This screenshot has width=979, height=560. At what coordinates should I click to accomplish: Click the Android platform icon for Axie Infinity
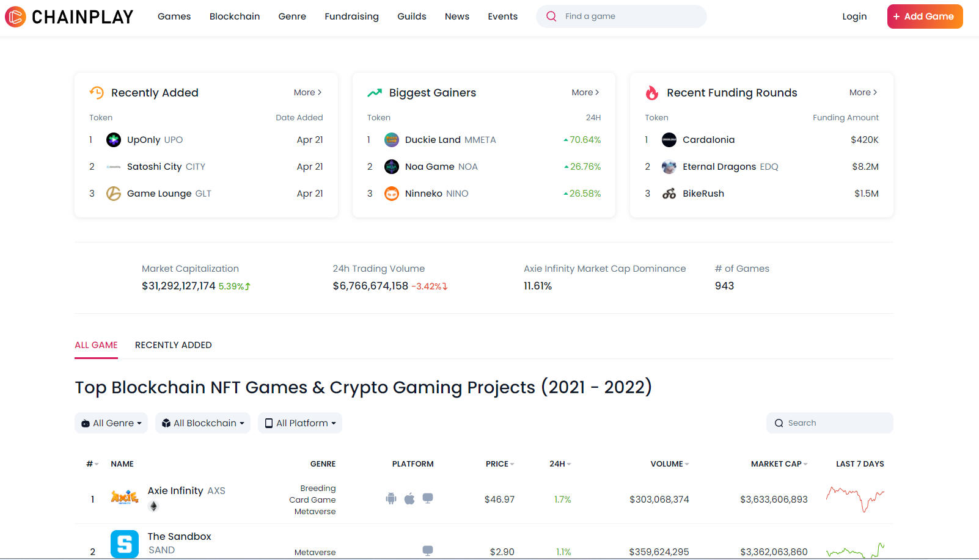(391, 499)
